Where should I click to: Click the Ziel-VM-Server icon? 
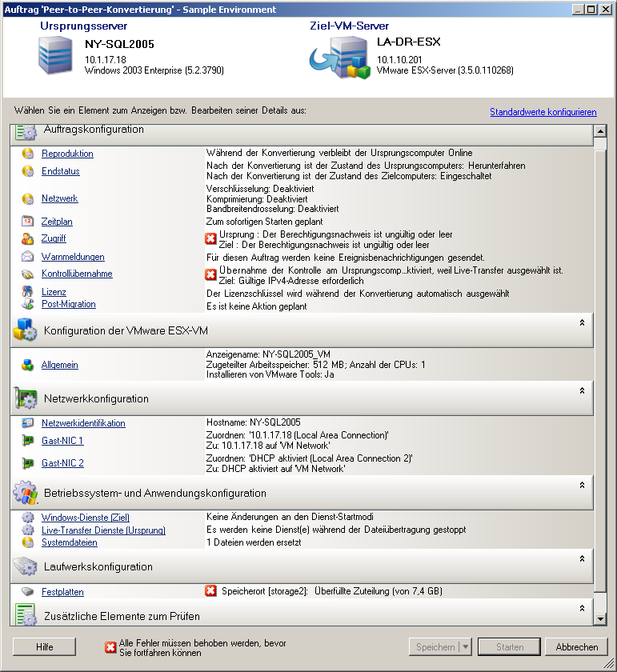340,58
